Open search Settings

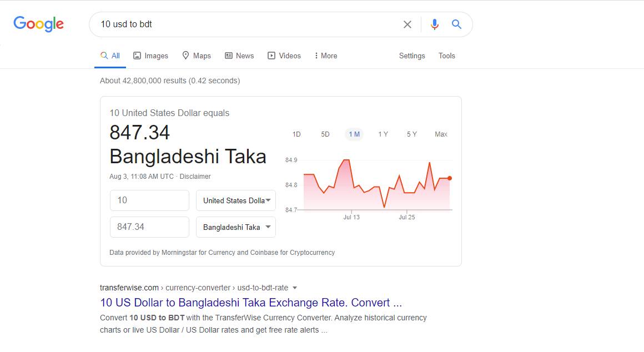coord(412,56)
